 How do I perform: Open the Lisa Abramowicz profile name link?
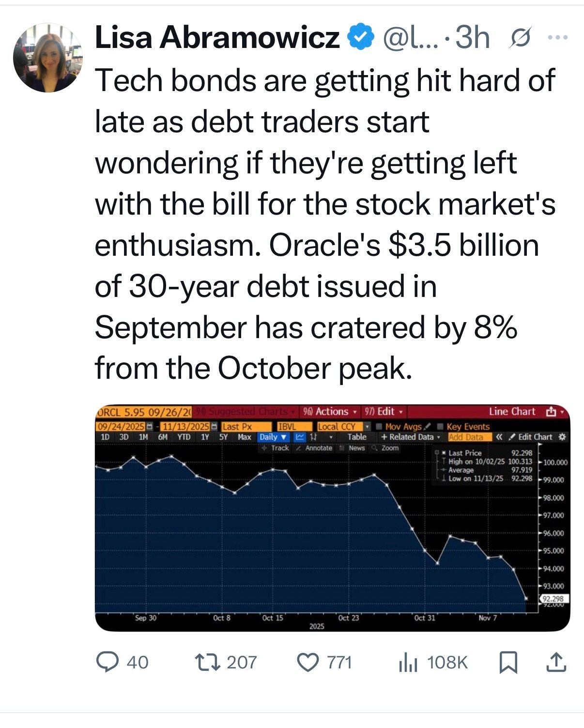pyautogui.click(x=217, y=37)
